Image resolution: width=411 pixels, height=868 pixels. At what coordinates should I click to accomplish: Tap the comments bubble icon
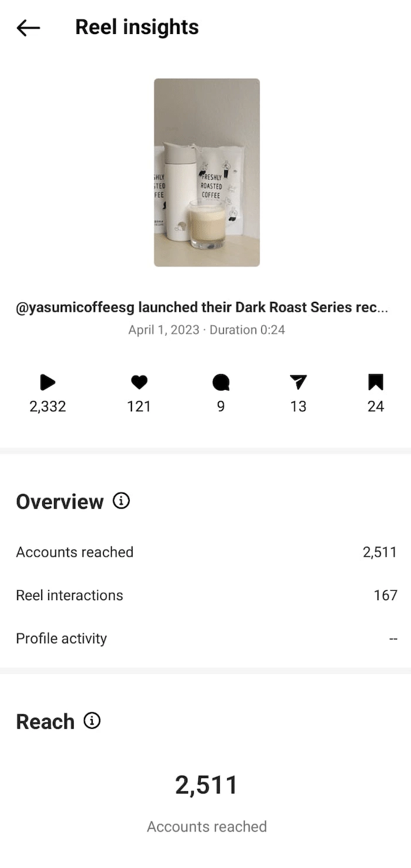221,383
